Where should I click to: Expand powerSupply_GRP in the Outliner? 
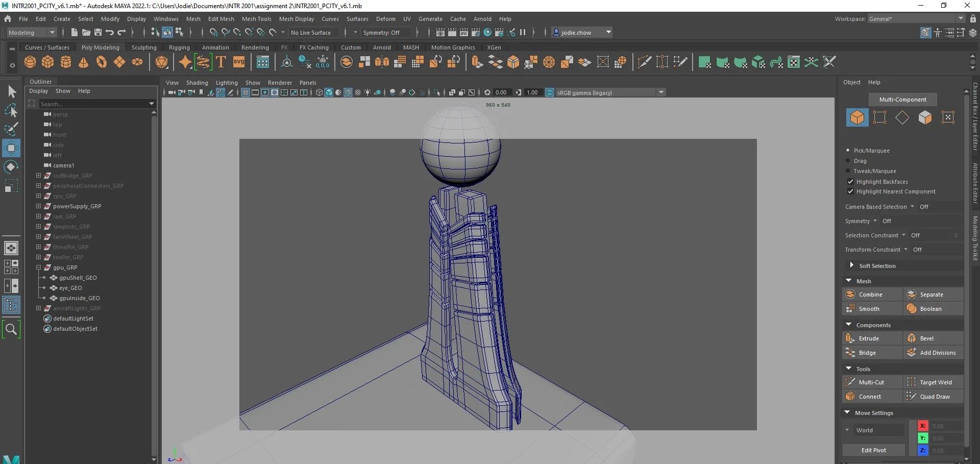tap(38, 206)
